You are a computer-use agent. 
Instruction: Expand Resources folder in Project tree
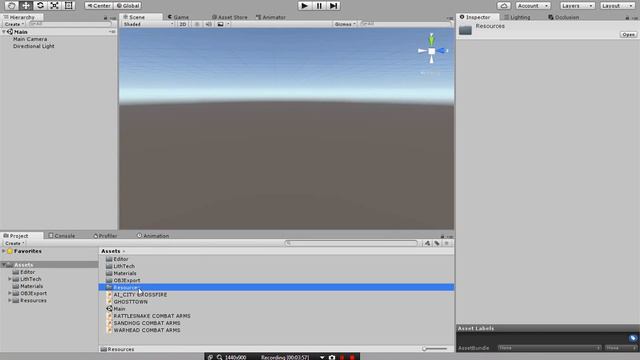pyautogui.click(x=10, y=300)
